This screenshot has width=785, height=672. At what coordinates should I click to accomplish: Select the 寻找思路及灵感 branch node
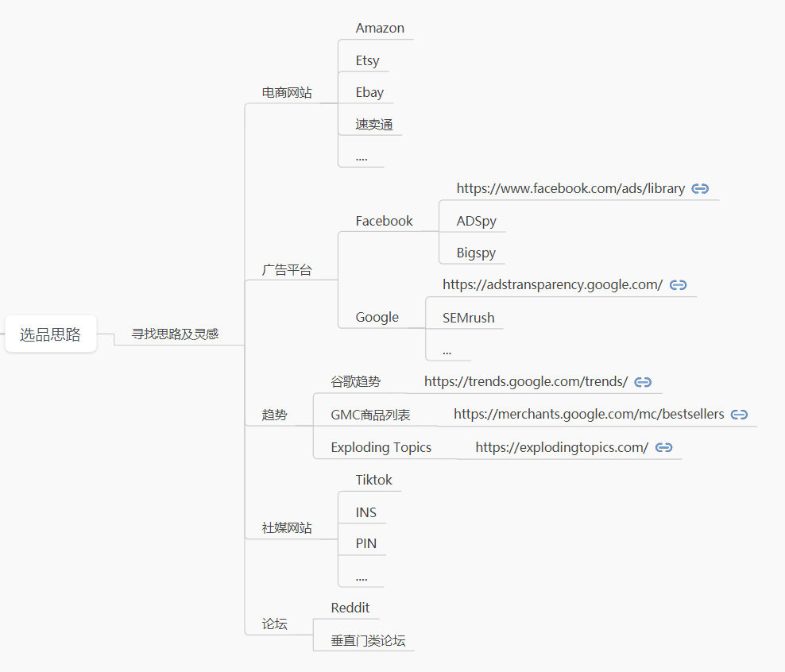pyautogui.click(x=175, y=334)
